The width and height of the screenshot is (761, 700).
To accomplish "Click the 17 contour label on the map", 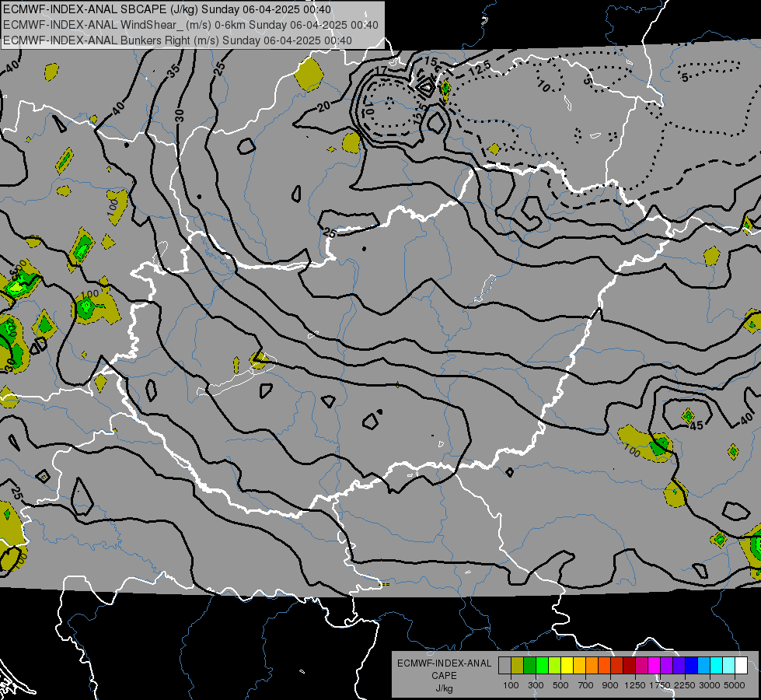I will [x=382, y=71].
